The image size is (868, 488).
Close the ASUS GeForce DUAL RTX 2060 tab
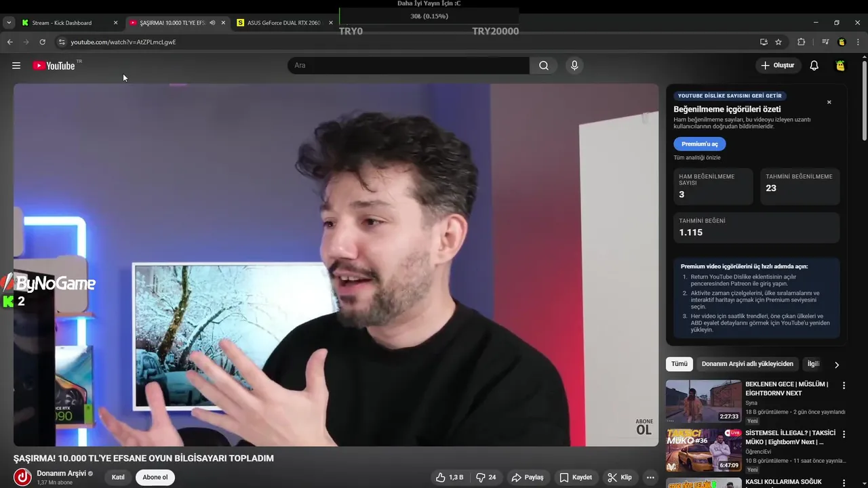click(x=331, y=23)
